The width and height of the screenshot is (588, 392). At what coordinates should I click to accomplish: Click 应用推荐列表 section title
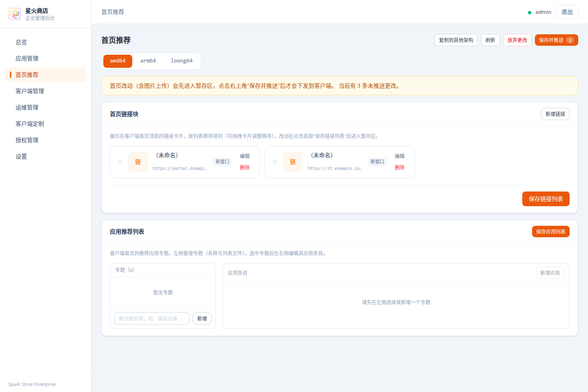click(x=127, y=232)
